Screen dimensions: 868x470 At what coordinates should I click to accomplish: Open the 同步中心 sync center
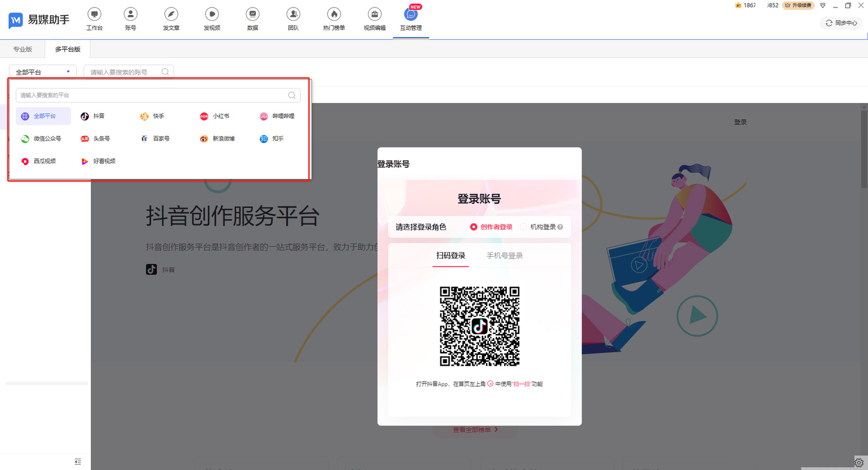coord(841,23)
